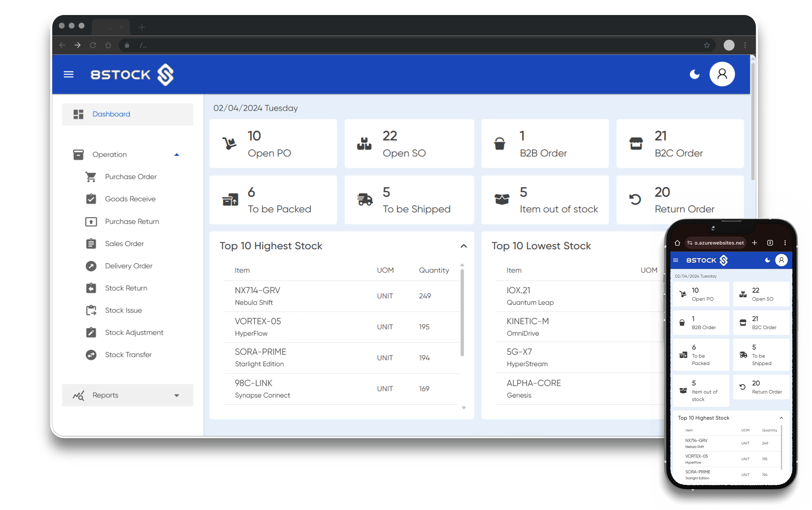
Task: Open the Dashboard menu item
Action: click(111, 114)
